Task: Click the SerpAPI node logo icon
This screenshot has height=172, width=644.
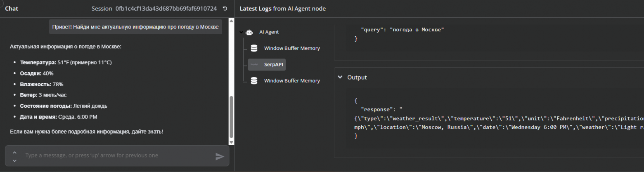Action: click(254, 64)
